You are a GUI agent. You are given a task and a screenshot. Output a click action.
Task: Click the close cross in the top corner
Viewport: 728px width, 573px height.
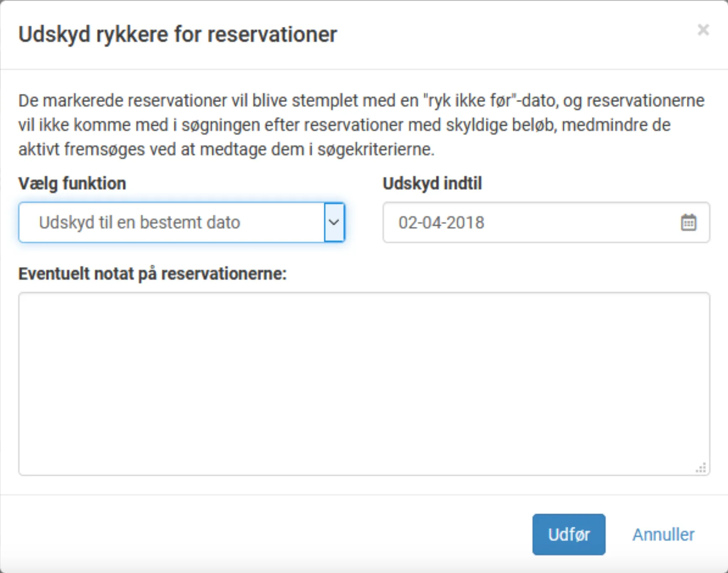(x=703, y=30)
